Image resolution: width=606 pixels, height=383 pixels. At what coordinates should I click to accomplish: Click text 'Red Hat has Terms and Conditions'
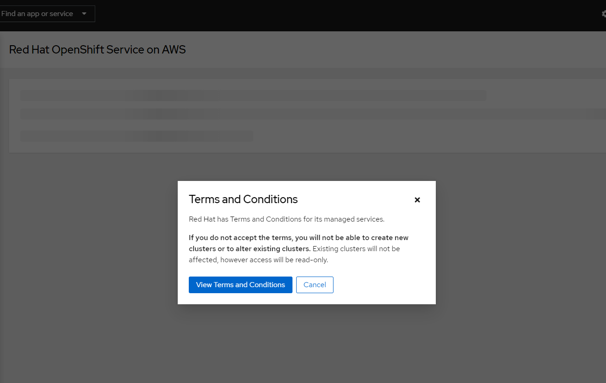click(245, 219)
